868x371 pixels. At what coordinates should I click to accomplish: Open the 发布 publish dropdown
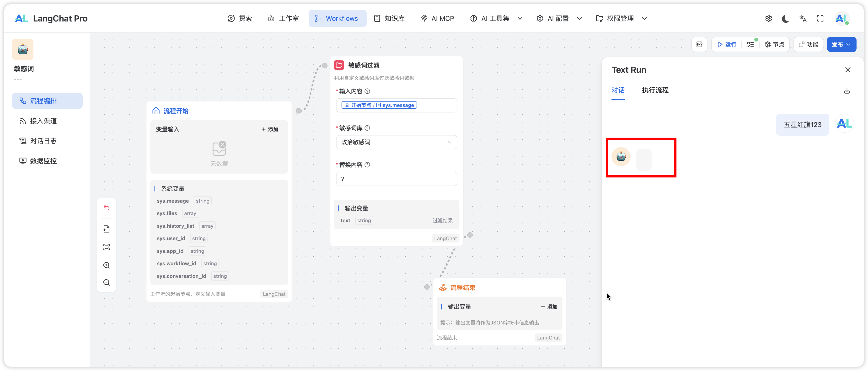click(841, 44)
